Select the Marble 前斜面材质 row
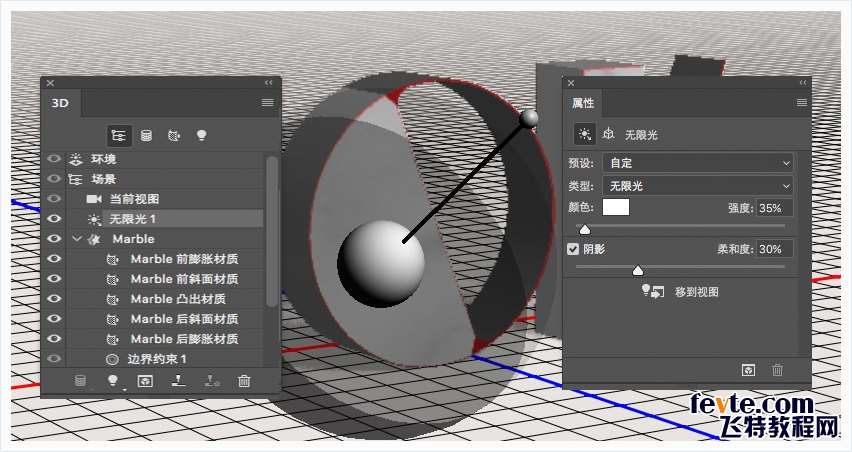The width and height of the screenshot is (852, 452). point(165,279)
